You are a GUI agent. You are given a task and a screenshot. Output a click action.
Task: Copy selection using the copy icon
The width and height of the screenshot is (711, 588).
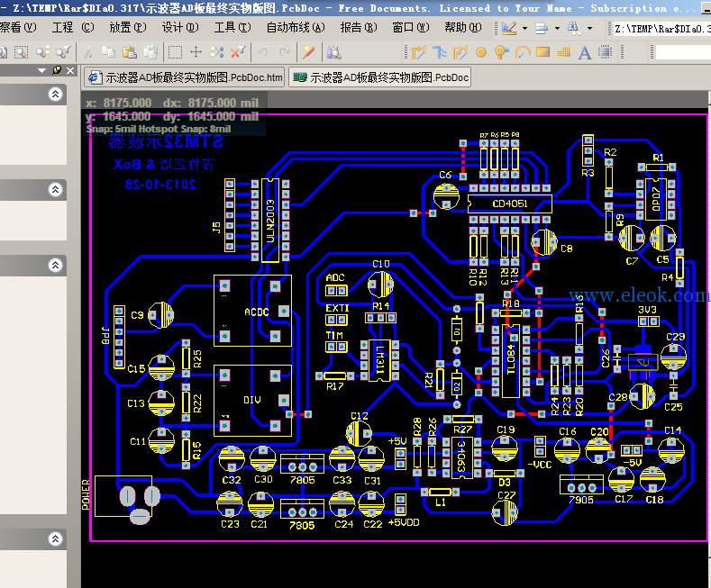click(x=108, y=52)
